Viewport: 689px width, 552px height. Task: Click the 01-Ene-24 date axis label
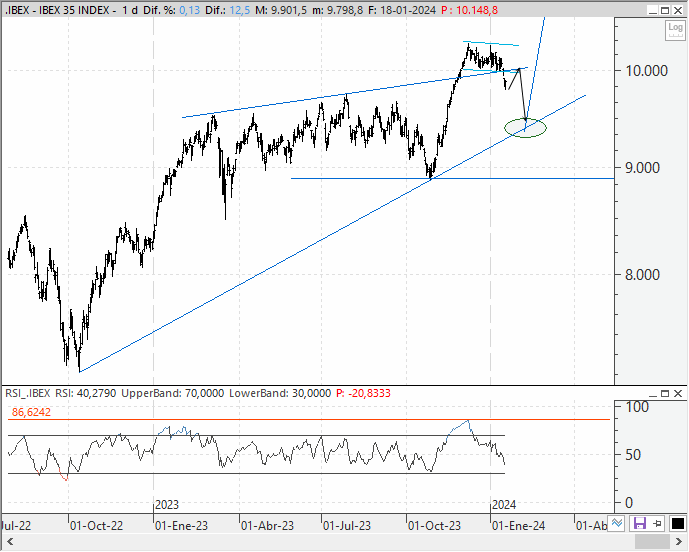point(519,526)
